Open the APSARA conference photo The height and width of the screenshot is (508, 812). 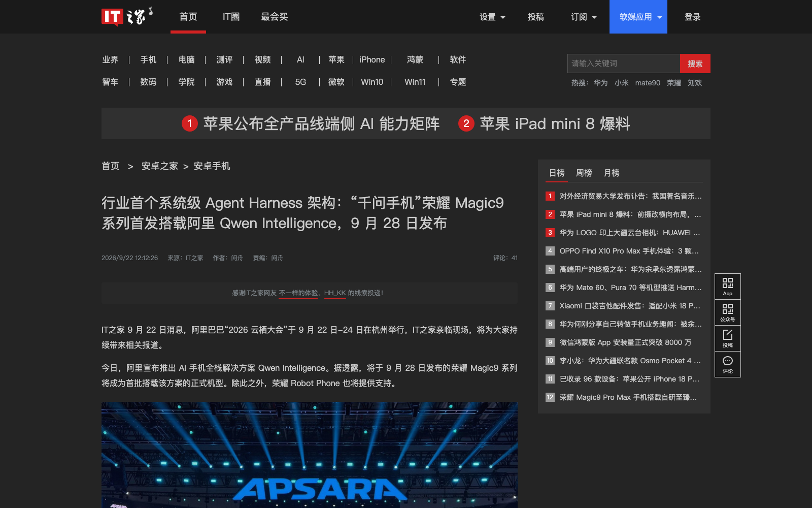pos(310,455)
